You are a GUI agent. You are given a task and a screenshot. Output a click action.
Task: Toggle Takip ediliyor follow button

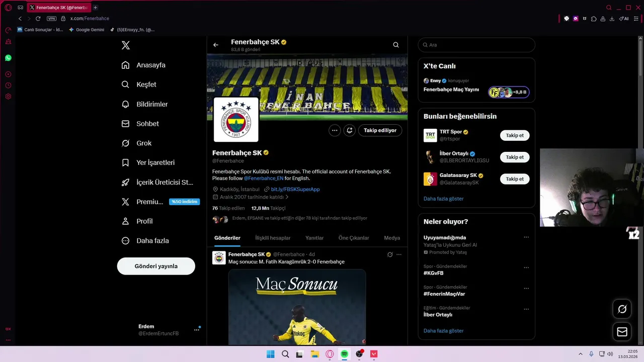point(380,130)
